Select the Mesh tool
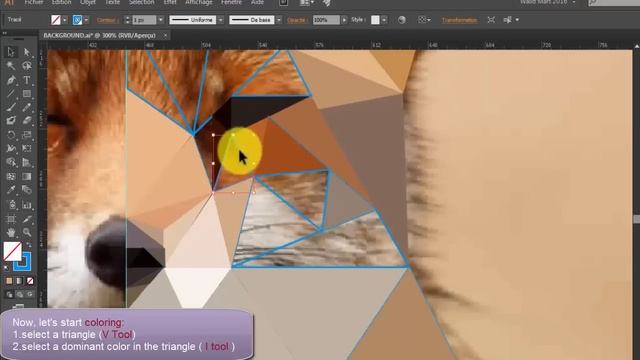The image size is (640, 360). pos(11,176)
